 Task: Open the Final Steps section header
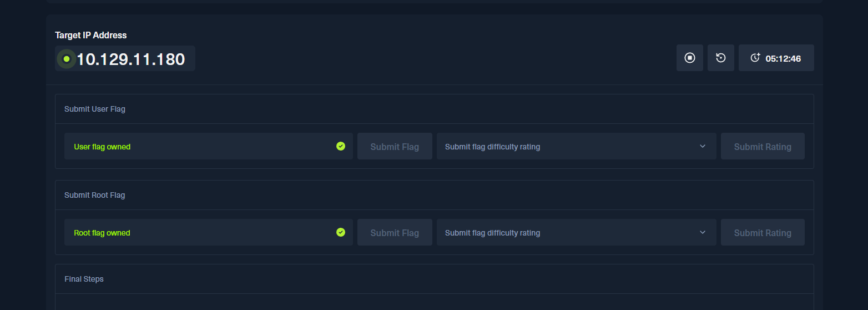(x=84, y=279)
